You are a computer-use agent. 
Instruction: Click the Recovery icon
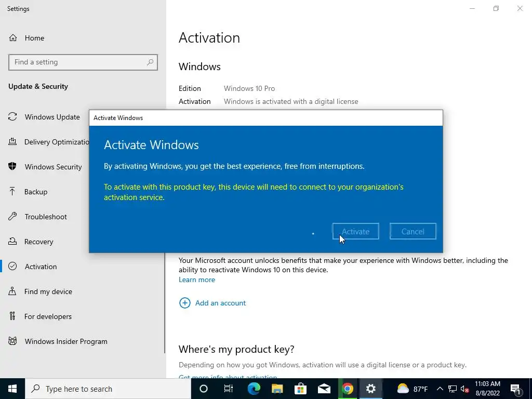12,241
